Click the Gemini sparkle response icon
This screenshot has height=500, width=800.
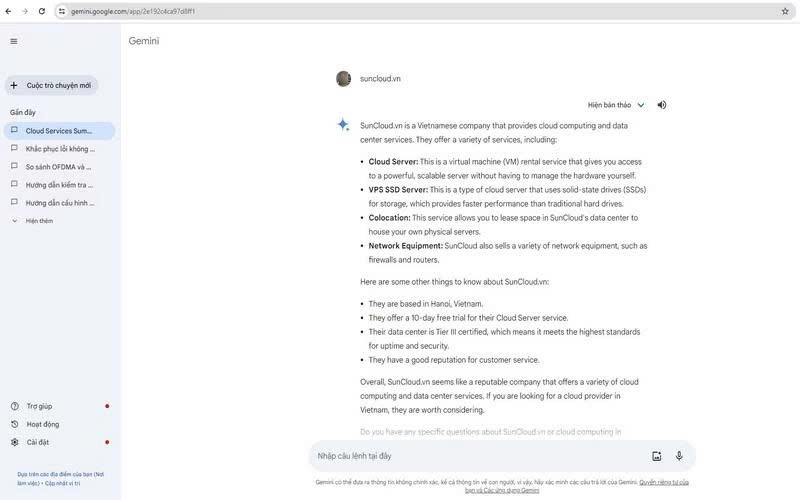pyautogui.click(x=343, y=124)
